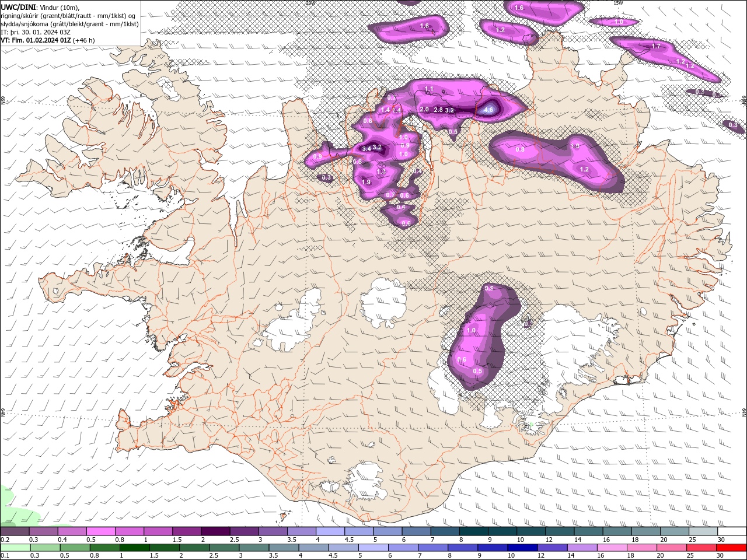Click the 1.7 value in the northeast band
Screen dimensions: 747x560
pyautogui.click(x=656, y=46)
